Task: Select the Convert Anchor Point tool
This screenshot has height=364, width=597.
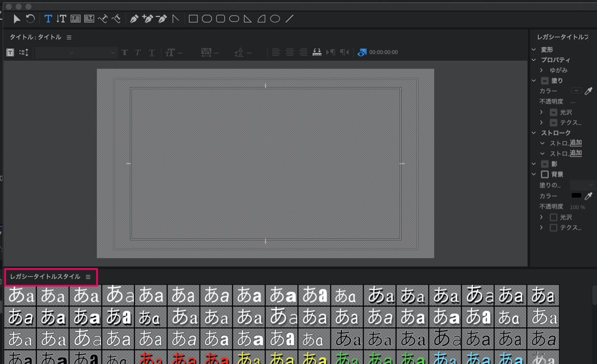Action: [175, 19]
